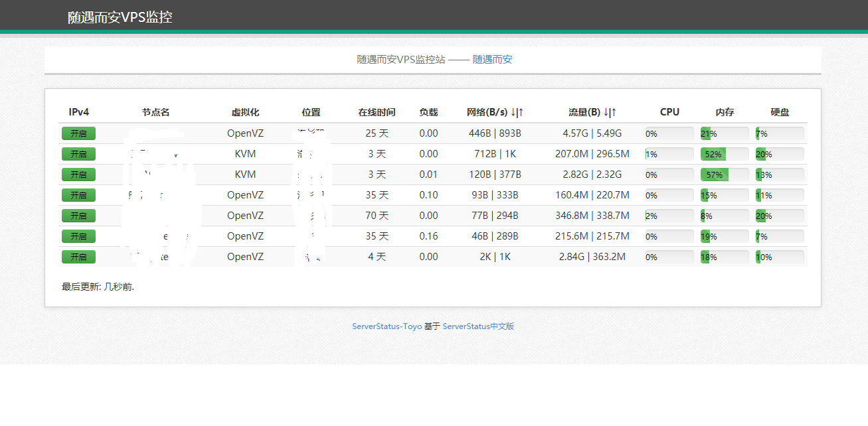Toggle 开启 for the first KVM node
This screenshot has width=868, height=426.
(x=78, y=153)
